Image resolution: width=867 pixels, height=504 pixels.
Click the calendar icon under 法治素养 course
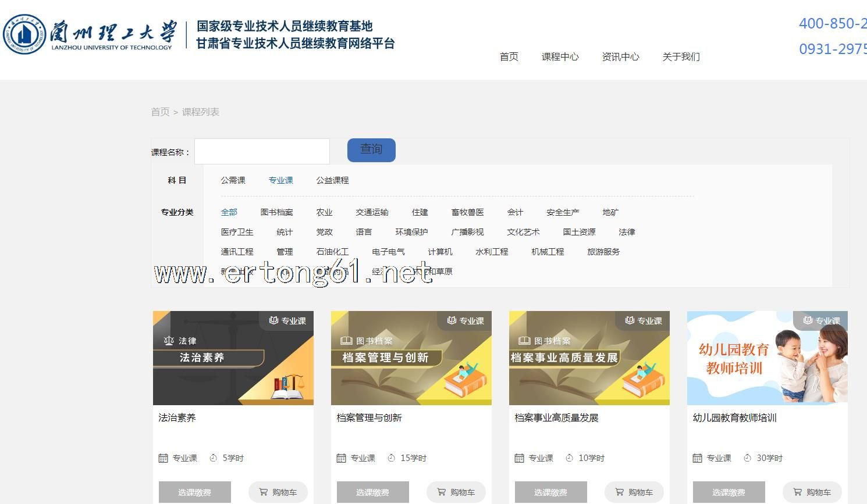(x=164, y=458)
